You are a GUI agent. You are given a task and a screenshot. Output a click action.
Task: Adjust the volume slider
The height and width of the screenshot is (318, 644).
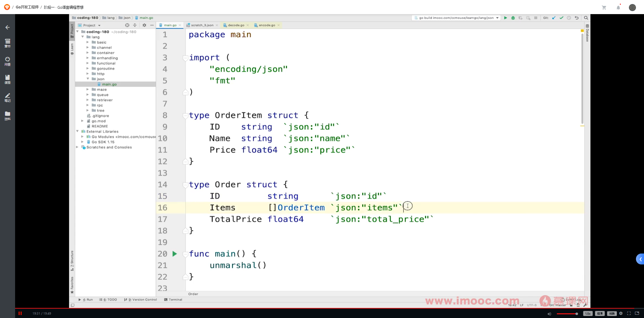pos(567,314)
